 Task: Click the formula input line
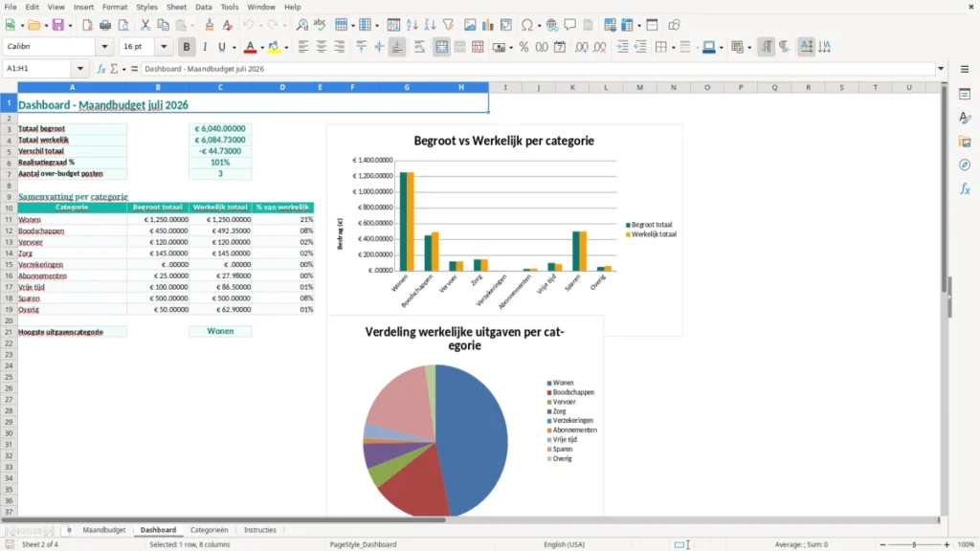click(538, 69)
